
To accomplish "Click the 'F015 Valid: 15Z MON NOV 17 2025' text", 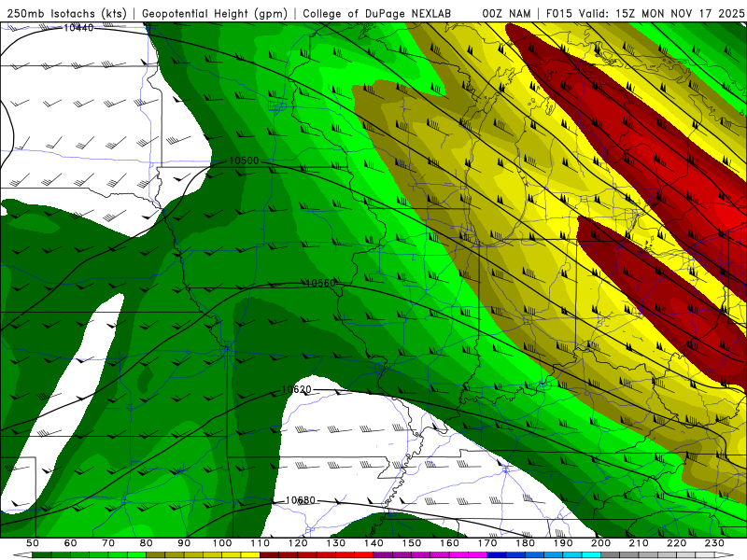I will tap(644, 14).
